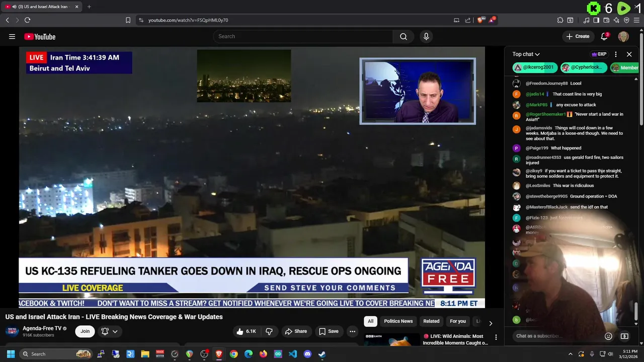Image resolution: width=644 pixels, height=362 pixels.
Task: Switch to the US and Israel browser tab
Action: click(42, 7)
